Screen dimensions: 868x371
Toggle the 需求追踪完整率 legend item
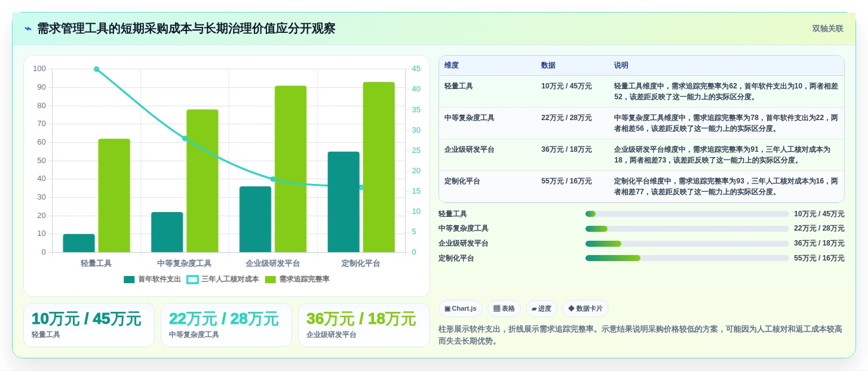click(297, 279)
